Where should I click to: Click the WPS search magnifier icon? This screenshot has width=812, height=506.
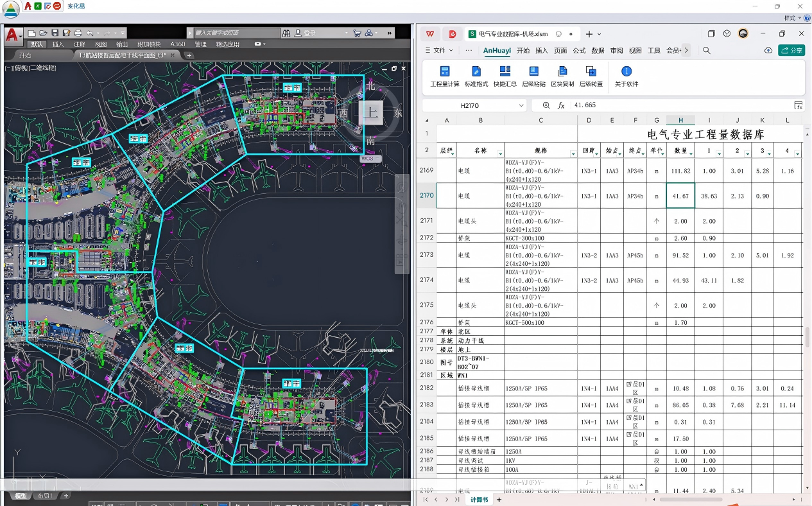(x=707, y=50)
